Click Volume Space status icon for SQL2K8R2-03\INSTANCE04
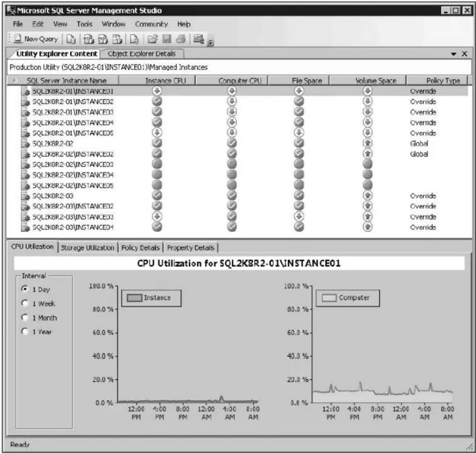Screen dimensions: 476x454 pyautogui.click(x=368, y=227)
